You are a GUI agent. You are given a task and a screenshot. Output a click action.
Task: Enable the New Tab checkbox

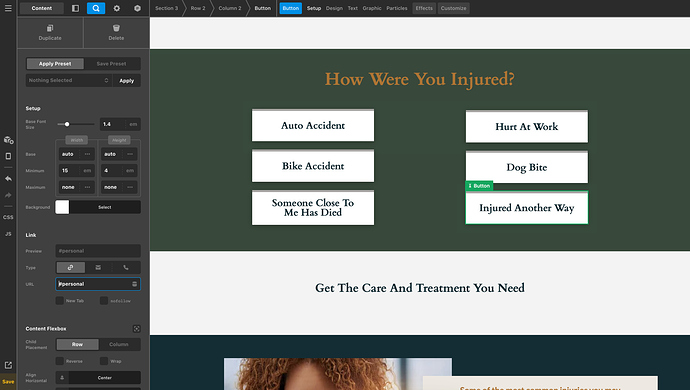(60, 301)
